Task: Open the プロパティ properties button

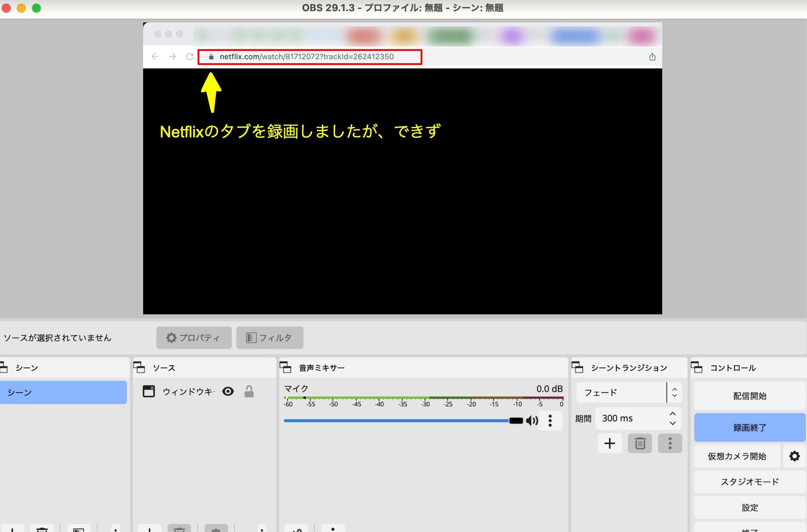Action: click(194, 338)
